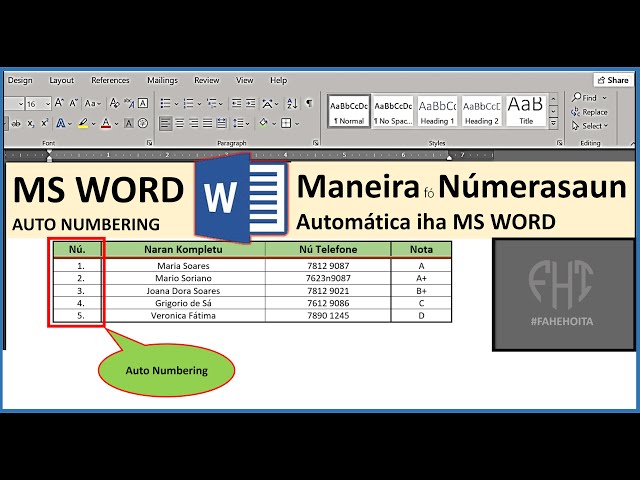
Task: Center the paragraph text
Action: click(180, 123)
